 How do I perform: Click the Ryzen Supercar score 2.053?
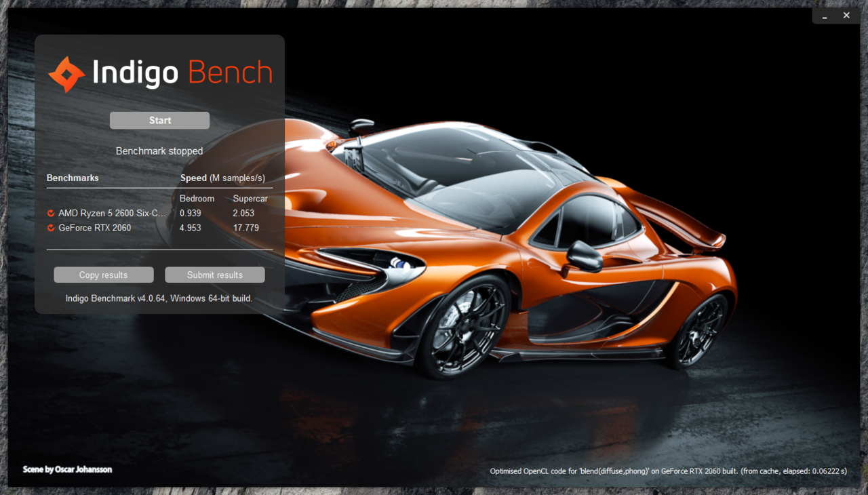[243, 213]
